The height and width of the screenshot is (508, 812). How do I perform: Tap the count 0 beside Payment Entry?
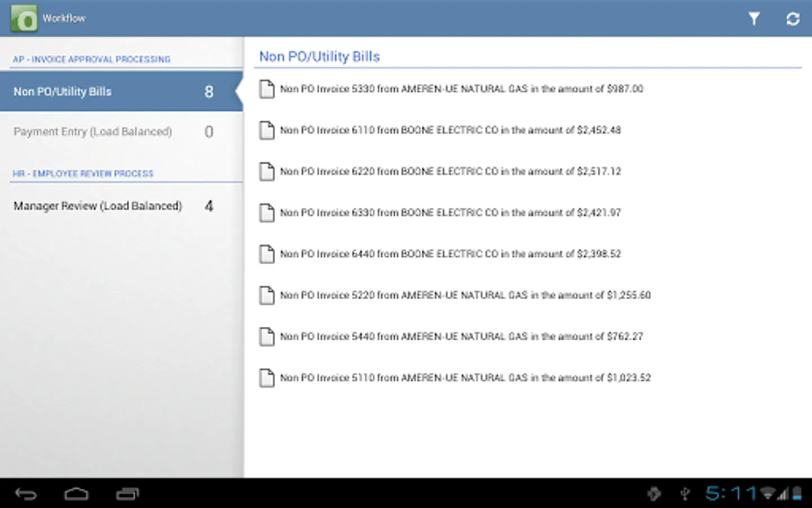(x=209, y=132)
